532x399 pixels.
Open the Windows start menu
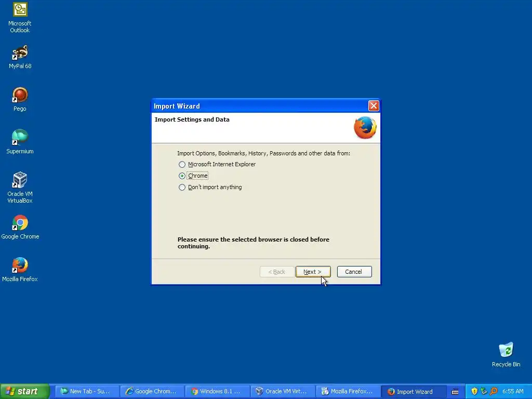tap(24, 391)
